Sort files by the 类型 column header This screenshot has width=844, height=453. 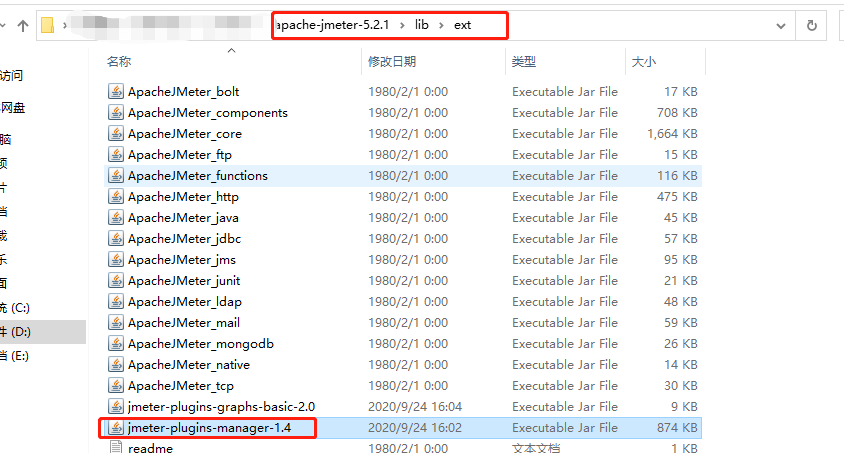coord(524,61)
